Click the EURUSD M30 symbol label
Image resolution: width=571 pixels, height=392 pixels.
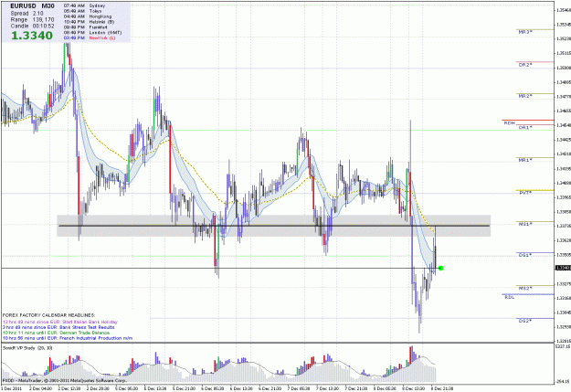pyautogui.click(x=32, y=6)
